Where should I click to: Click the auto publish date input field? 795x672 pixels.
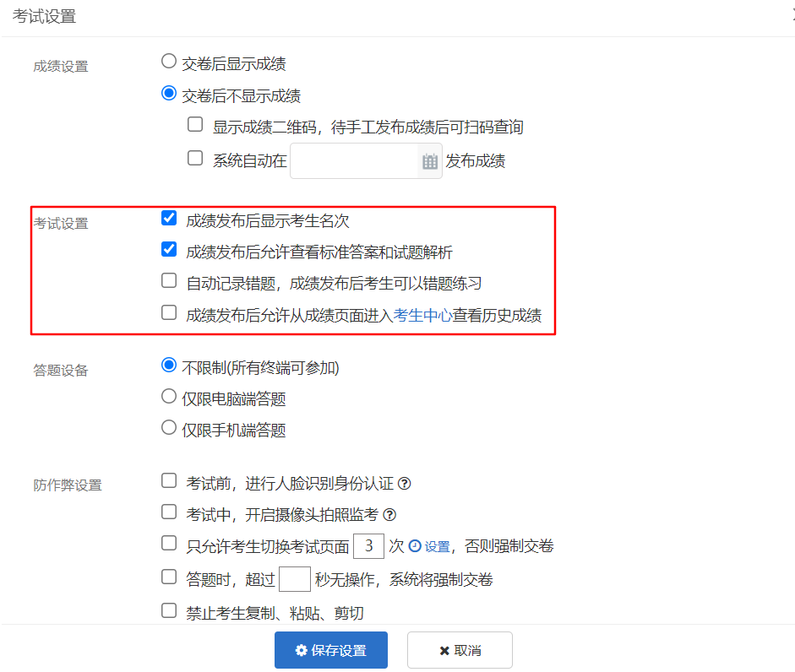click(354, 161)
